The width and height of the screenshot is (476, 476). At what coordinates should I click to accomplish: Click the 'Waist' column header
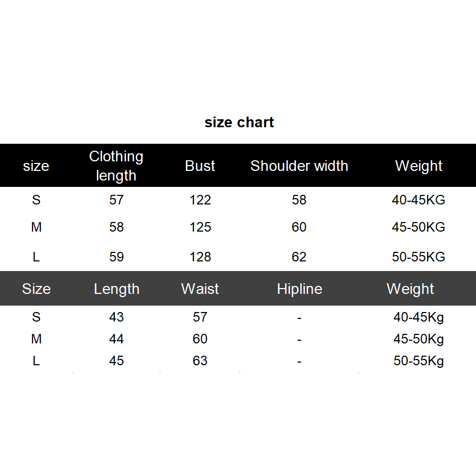(200, 289)
